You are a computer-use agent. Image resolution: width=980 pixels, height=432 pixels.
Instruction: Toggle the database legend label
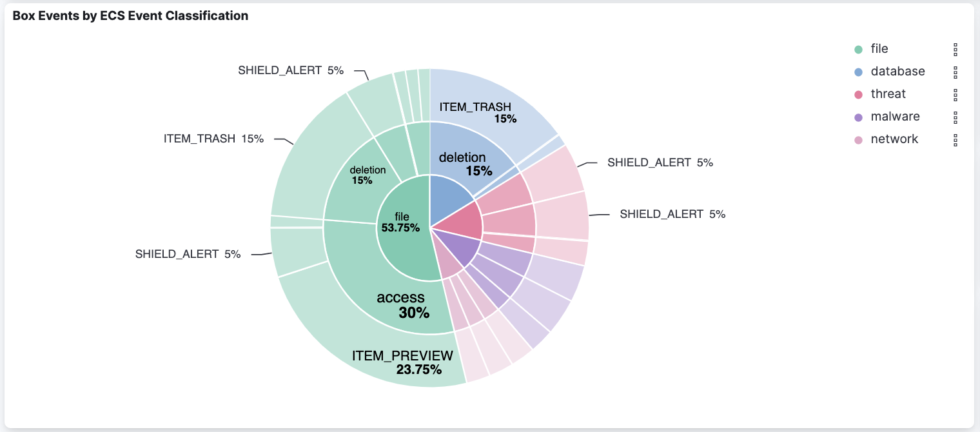[897, 72]
